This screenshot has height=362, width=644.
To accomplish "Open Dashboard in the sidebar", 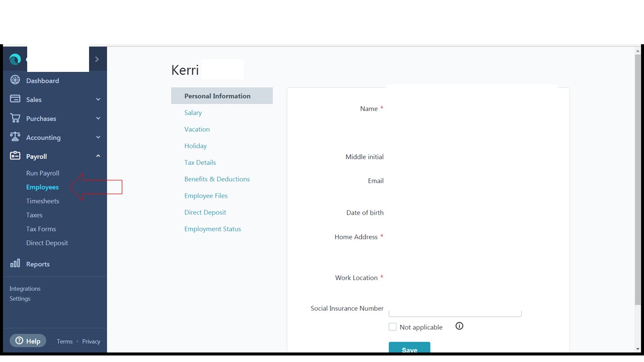I will pyautogui.click(x=42, y=80).
